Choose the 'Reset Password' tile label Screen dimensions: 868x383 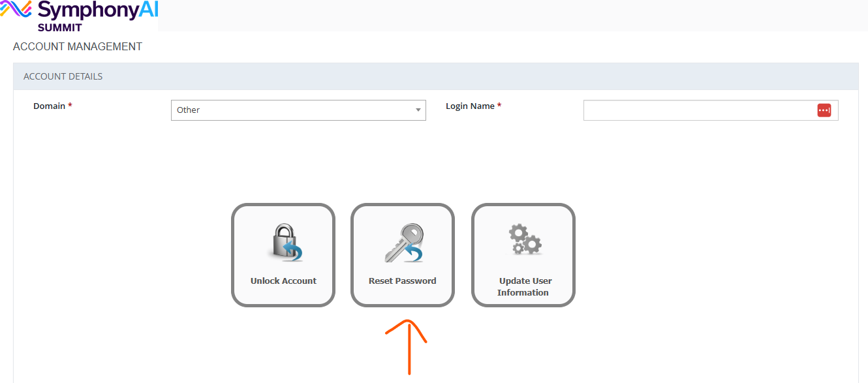pyautogui.click(x=402, y=281)
